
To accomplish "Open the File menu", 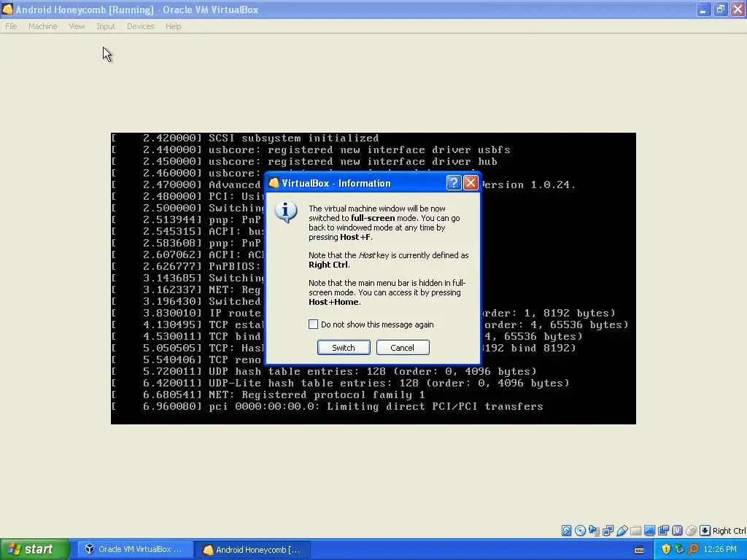I will point(11,26).
